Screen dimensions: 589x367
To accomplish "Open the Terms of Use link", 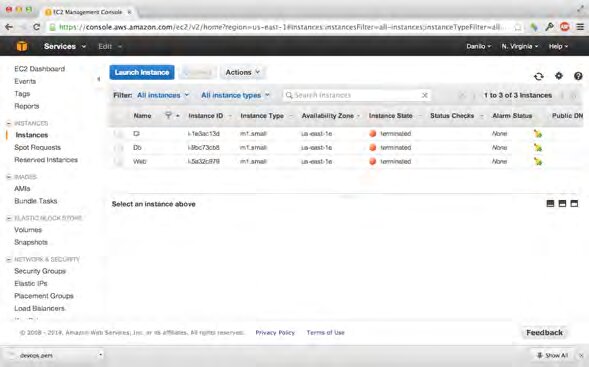I will pos(325,332).
